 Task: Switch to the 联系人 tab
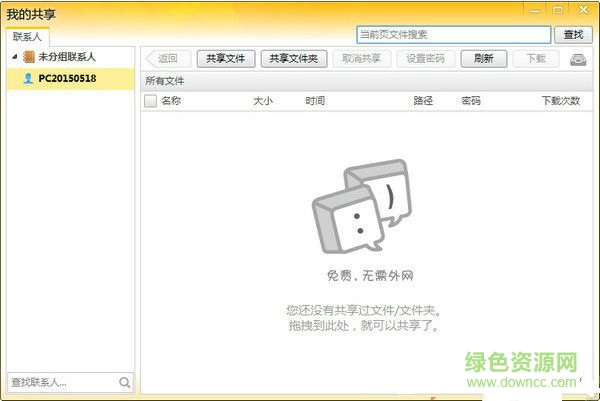(x=27, y=37)
